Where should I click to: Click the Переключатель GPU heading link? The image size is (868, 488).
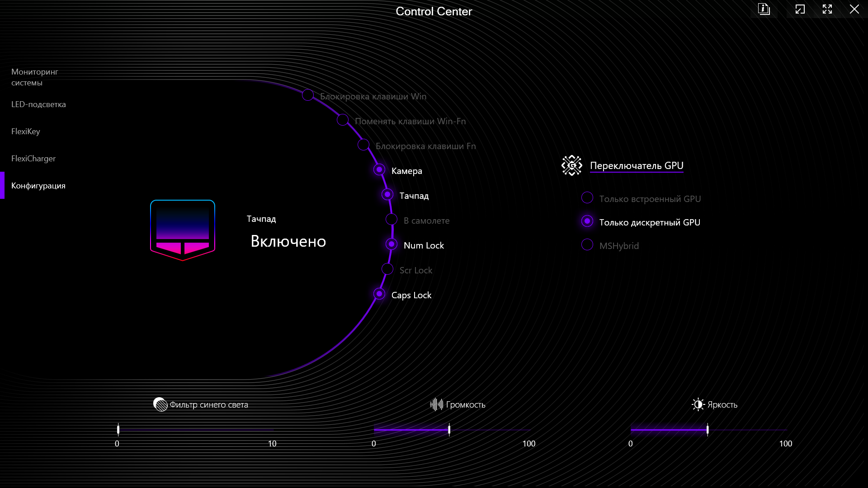coord(637,166)
